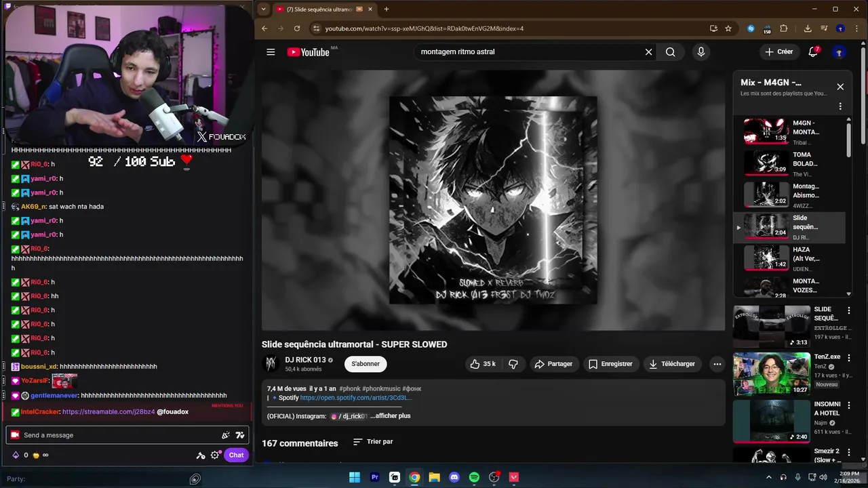Open options for SLIDE SEQUÊ... suggested video

click(848, 311)
